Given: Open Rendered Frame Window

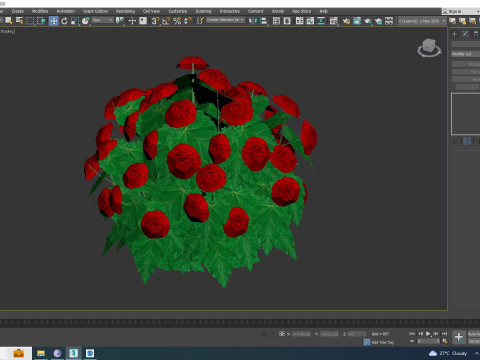Looking at the screenshot, I should [x=357, y=21].
